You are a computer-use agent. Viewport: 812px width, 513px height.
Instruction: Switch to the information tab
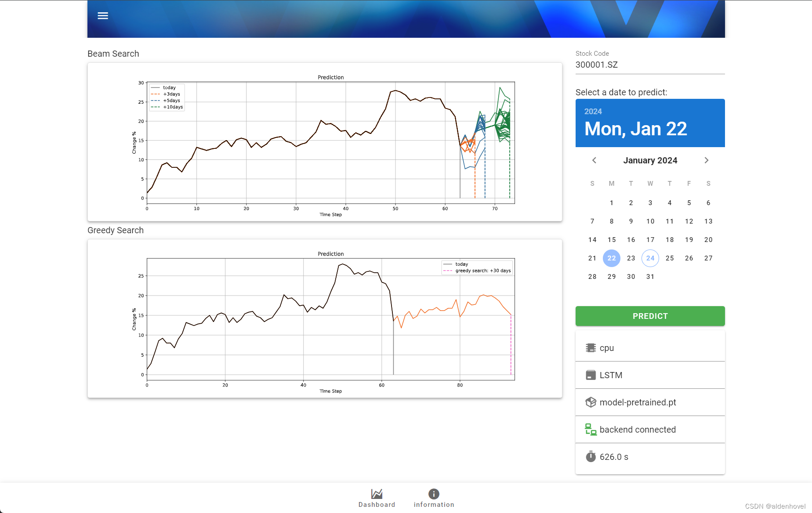pos(434,498)
